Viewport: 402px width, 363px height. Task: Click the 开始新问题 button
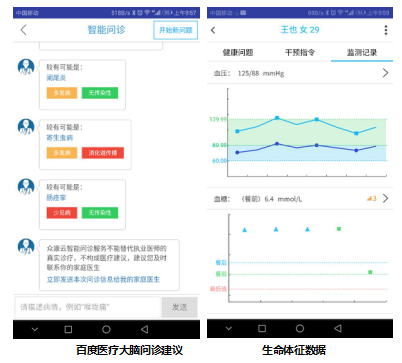[176, 30]
